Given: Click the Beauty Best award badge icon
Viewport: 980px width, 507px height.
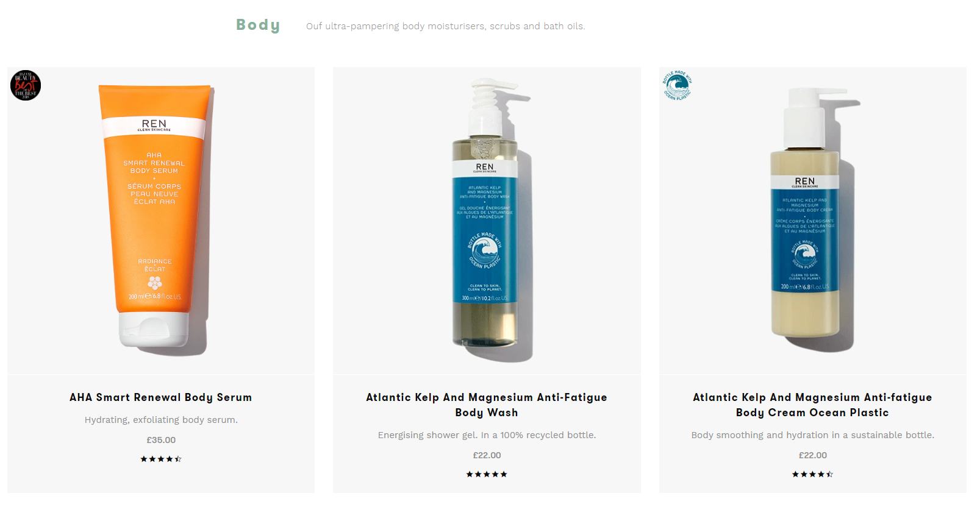Looking at the screenshot, I should coord(26,85).
